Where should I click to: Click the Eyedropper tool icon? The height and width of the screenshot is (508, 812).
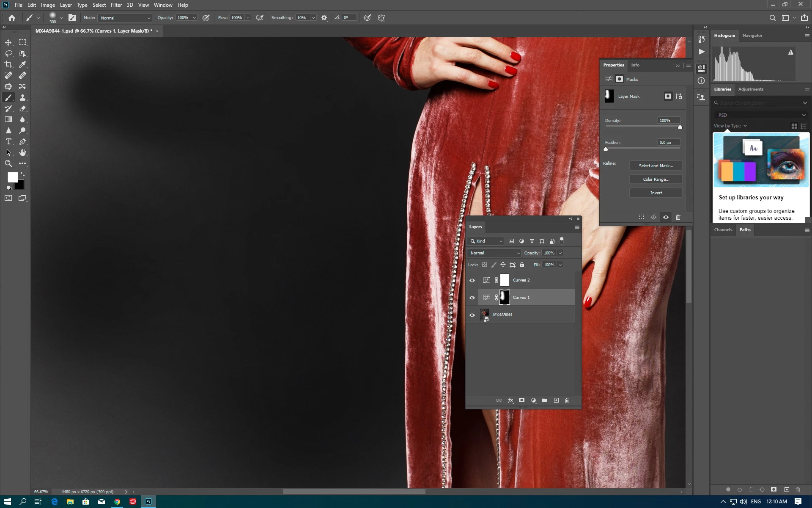[x=22, y=64]
